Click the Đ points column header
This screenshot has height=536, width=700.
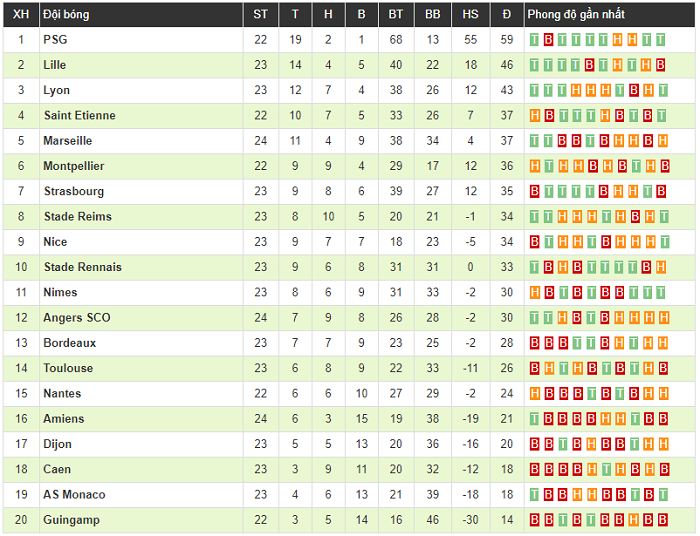tap(507, 15)
